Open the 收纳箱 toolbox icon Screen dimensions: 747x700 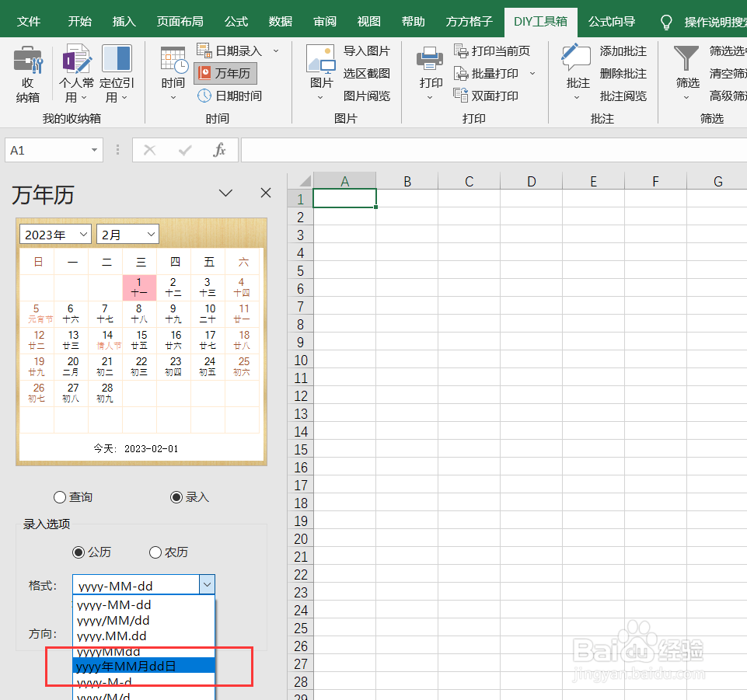pos(28,60)
